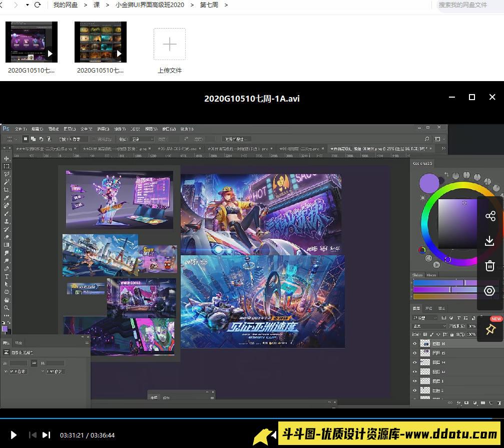Click the video progress bar
The image size is (504, 448).
[252, 418]
